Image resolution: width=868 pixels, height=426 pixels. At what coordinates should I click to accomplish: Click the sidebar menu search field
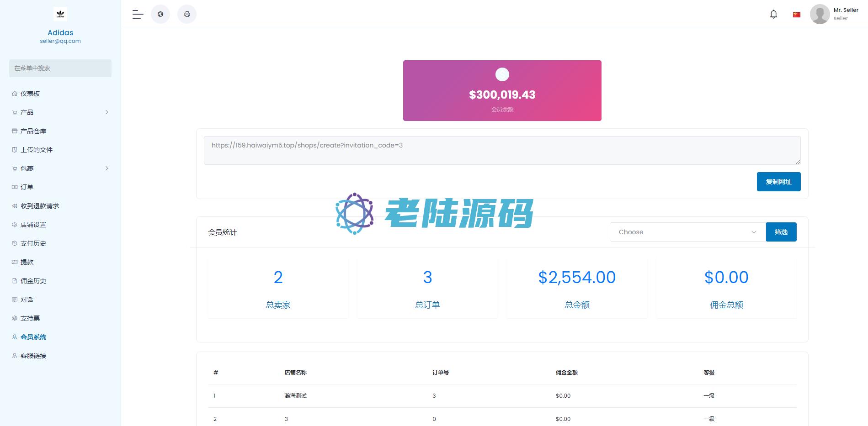tap(60, 68)
